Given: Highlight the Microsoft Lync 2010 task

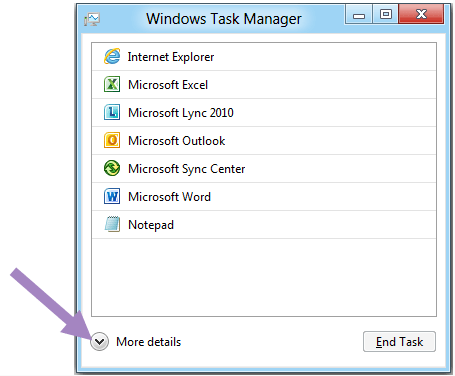Looking at the screenshot, I should point(264,113).
